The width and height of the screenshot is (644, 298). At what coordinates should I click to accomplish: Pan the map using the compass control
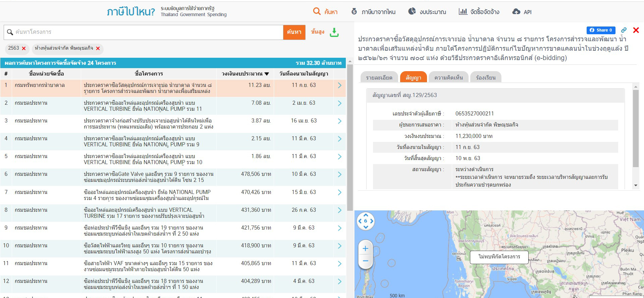(x=366, y=221)
